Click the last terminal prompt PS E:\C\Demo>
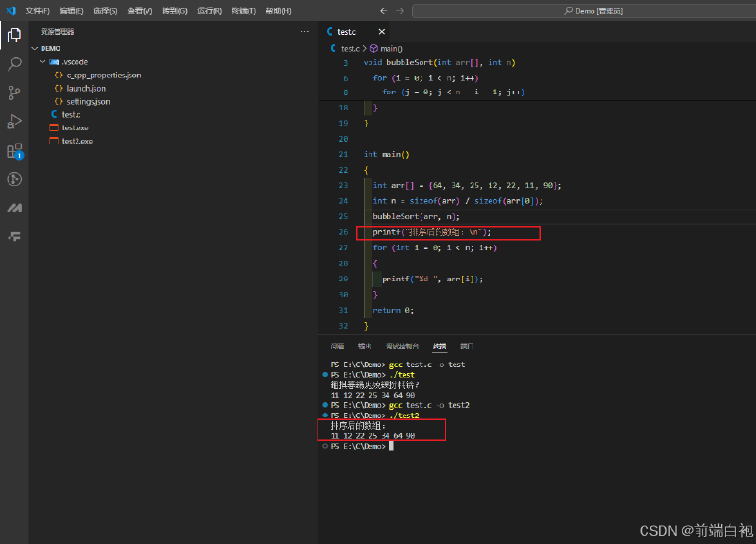The image size is (756, 544). (x=358, y=446)
